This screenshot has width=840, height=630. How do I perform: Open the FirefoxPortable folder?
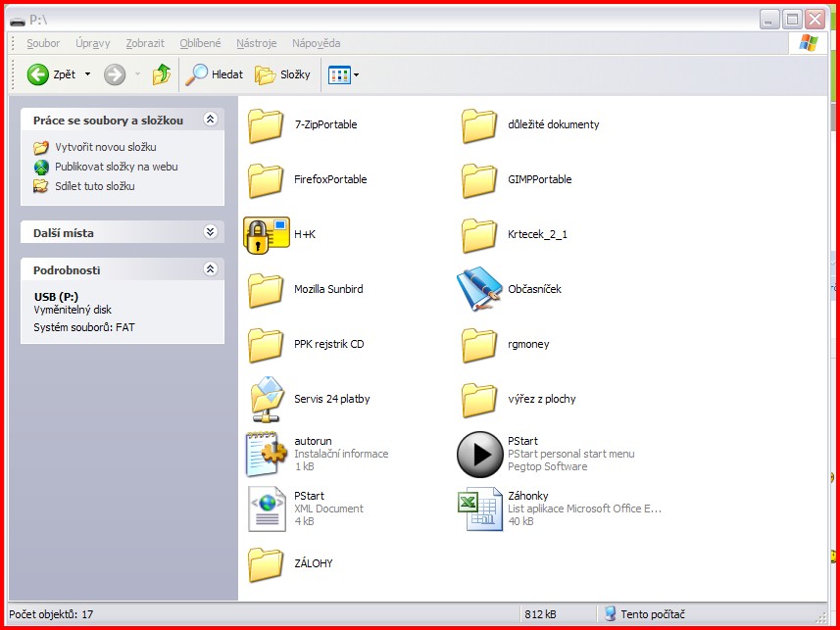pyautogui.click(x=266, y=180)
